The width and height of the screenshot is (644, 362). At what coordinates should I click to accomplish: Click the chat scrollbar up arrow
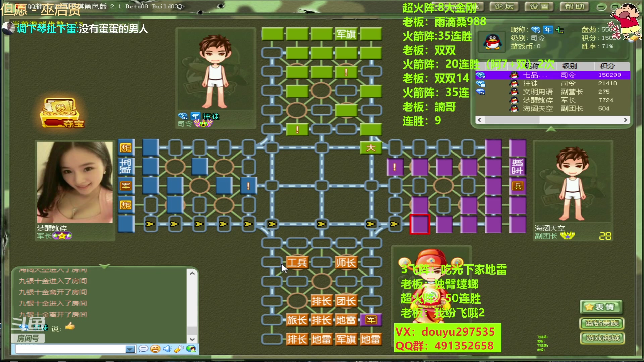(x=192, y=273)
